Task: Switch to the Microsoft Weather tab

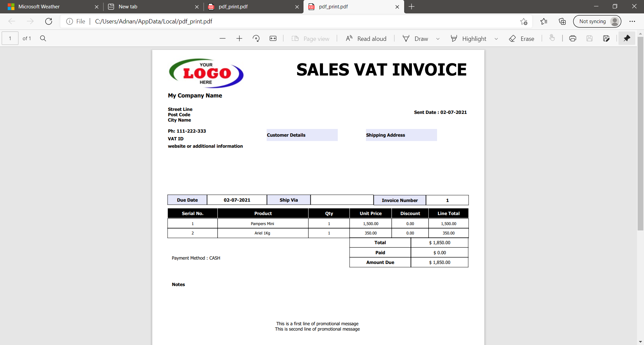Action: (50, 7)
